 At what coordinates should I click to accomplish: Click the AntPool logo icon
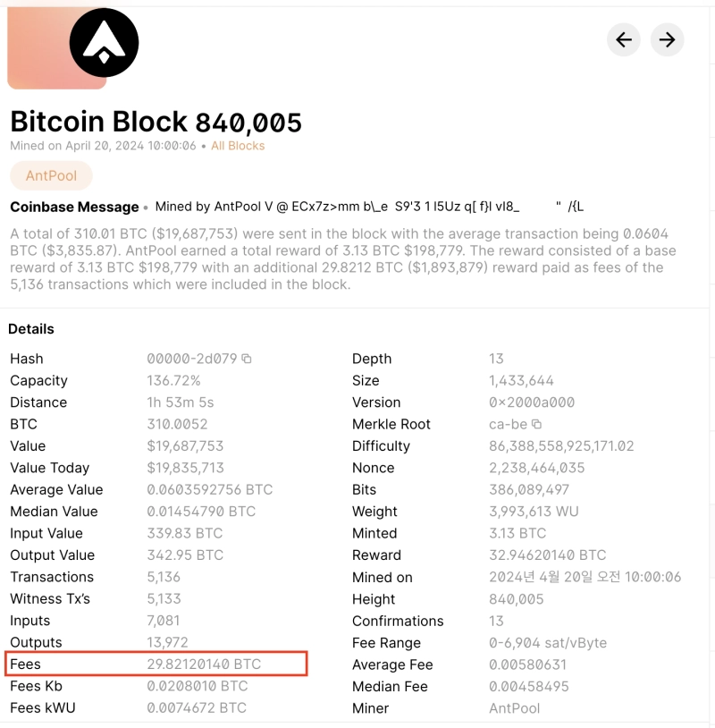click(105, 43)
